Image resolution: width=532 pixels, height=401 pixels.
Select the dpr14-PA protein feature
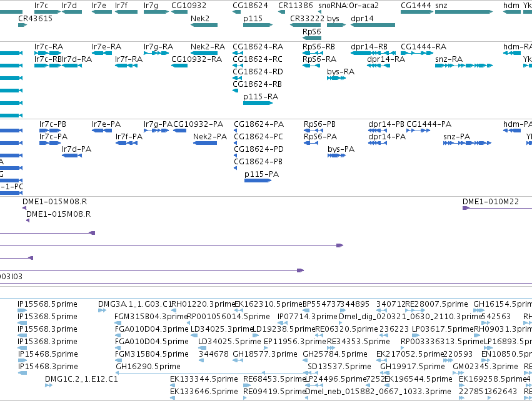click(378, 143)
